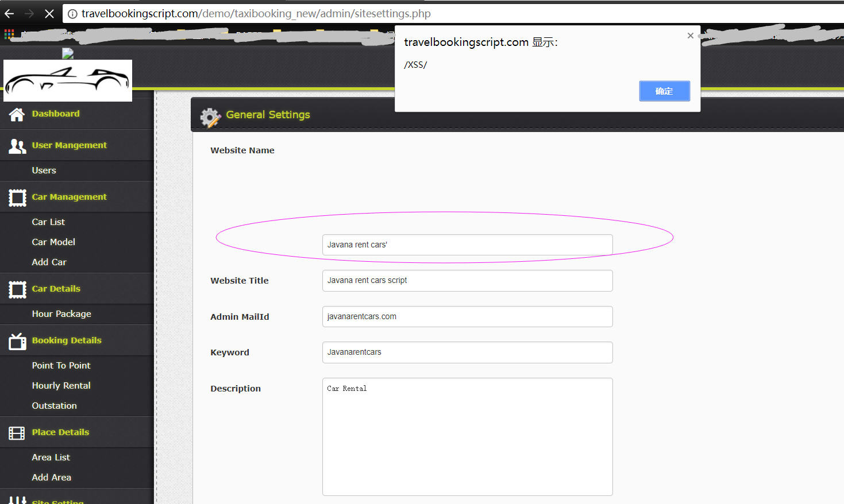Viewport: 844px width, 504px height.
Task: Focus the Description textarea
Action: (x=468, y=437)
